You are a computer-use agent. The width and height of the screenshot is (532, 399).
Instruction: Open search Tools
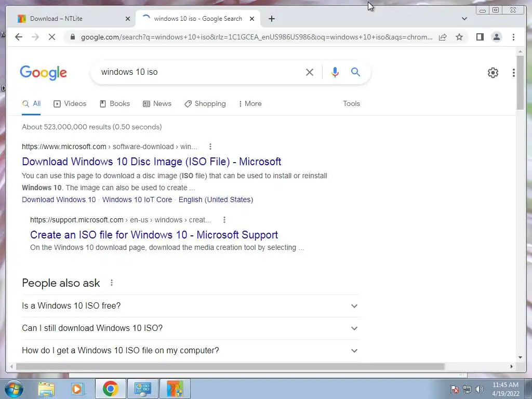[x=351, y=103]
